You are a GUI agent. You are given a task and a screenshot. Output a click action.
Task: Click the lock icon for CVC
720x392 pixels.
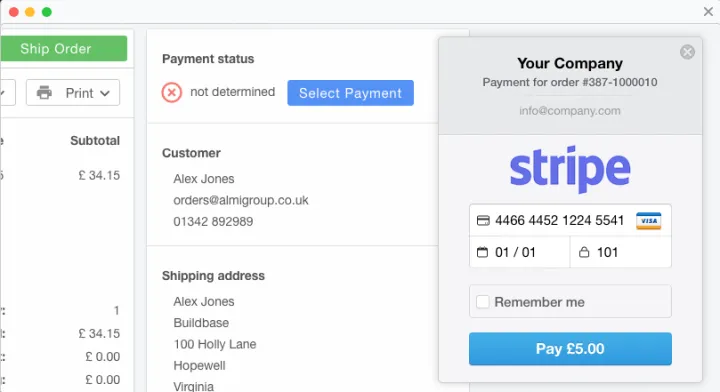pos(584,252)
